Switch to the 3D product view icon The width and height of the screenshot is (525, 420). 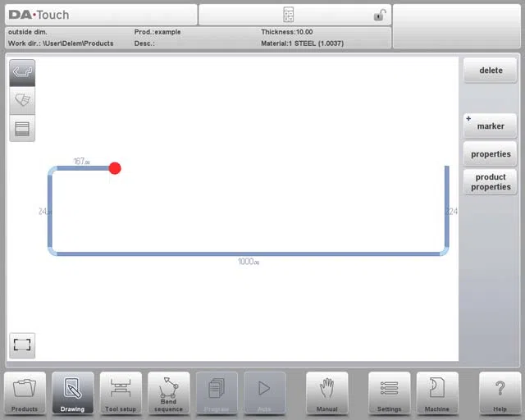tap(22, 100)
